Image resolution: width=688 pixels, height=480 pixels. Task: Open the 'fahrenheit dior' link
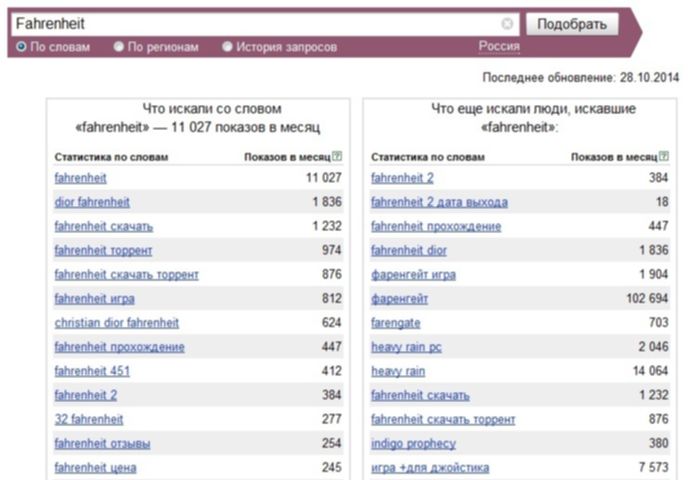click(409, 251)
